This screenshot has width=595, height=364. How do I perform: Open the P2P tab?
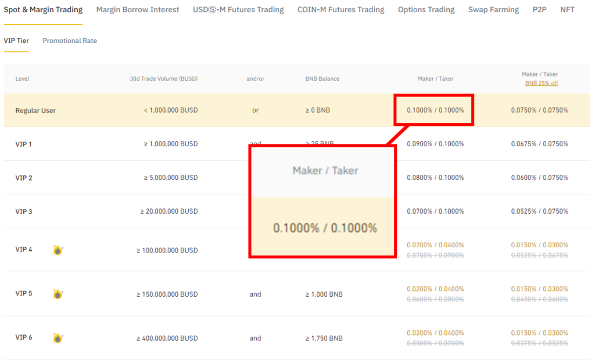540,9
